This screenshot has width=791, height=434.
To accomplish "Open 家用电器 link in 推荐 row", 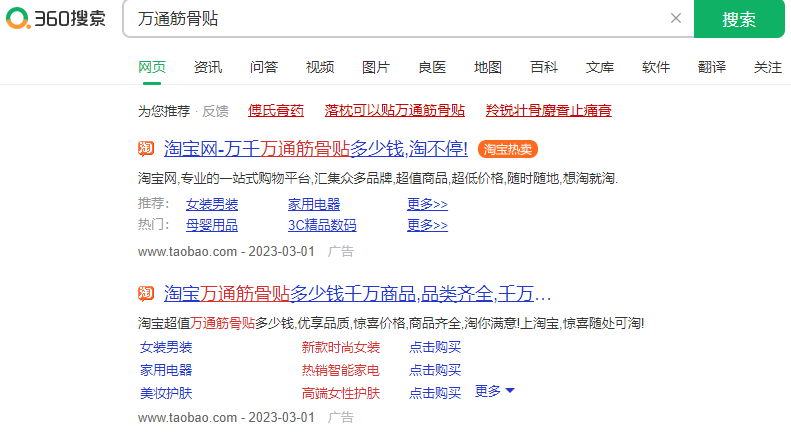I will [314, 204].
